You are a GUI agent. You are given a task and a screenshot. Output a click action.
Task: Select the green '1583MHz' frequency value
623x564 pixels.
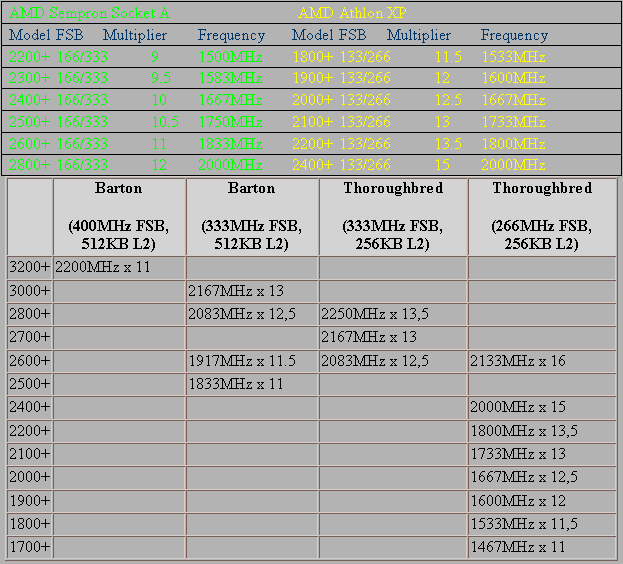coord(230,78)
